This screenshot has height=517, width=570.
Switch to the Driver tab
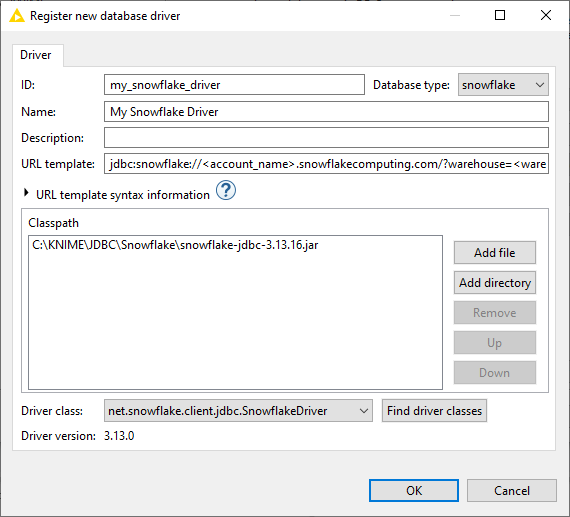[x=36, y=55]
